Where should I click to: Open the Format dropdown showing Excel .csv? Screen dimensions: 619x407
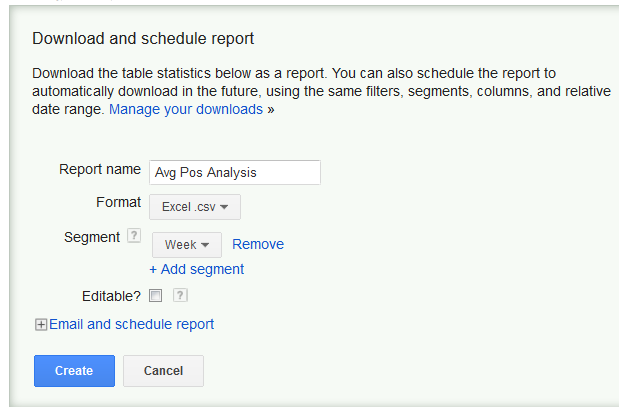coord(195,207)
